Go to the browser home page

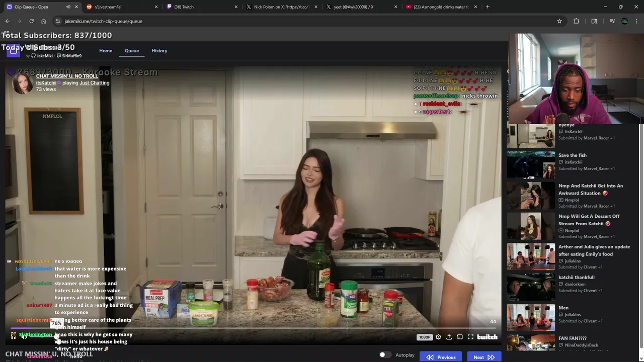tap(43, 21)
